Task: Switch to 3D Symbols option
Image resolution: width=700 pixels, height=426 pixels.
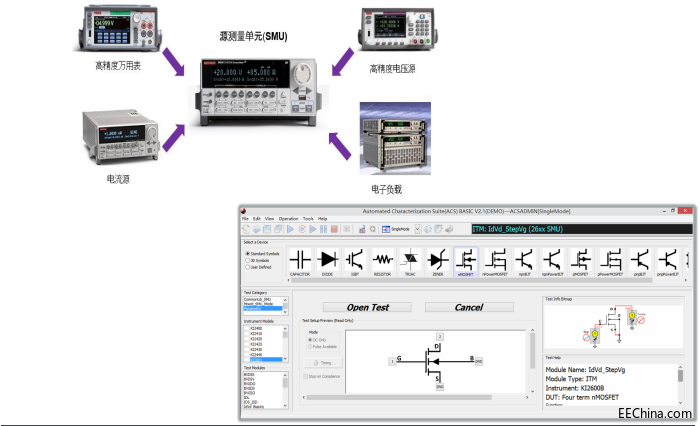Action: (x=247, y=260)
